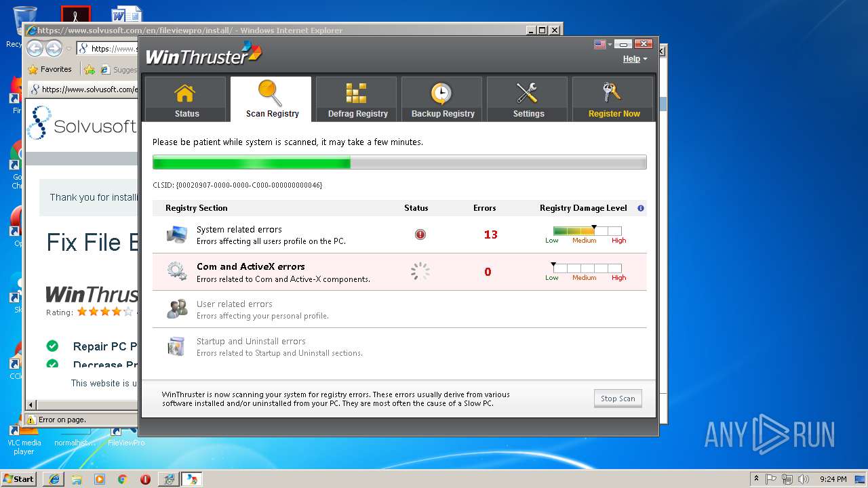
Task: Open Windows Media Player taskbar icon
Action: tap(100, 479)
